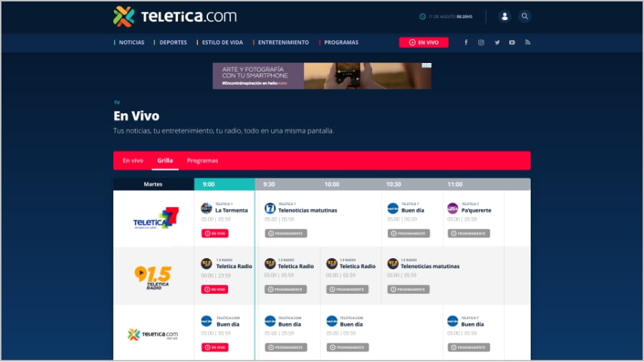Watch La Tormenta live via En Vivo button
The image size is (644, 362).
pyautogui.click(x=215, y=233)
